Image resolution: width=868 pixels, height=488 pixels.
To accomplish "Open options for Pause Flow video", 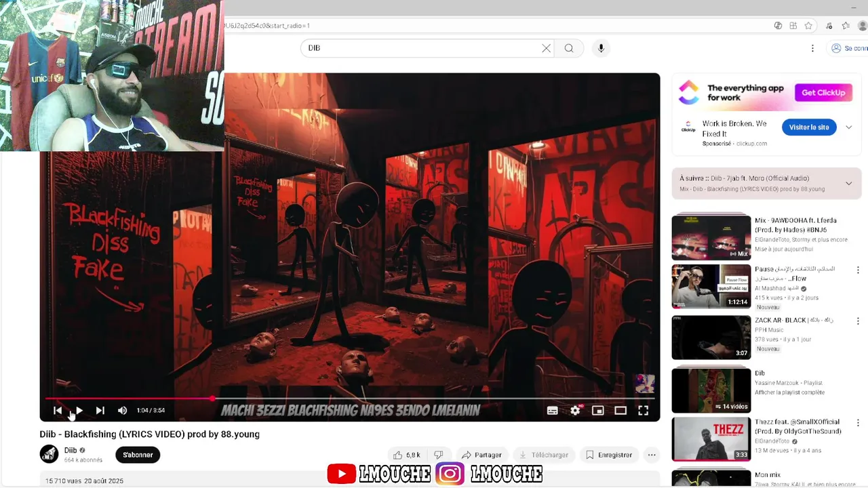I will pos(858,270).
